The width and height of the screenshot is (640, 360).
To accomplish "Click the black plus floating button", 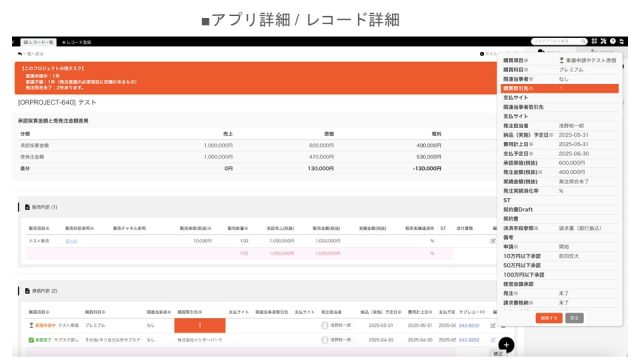I will [506, 345].
